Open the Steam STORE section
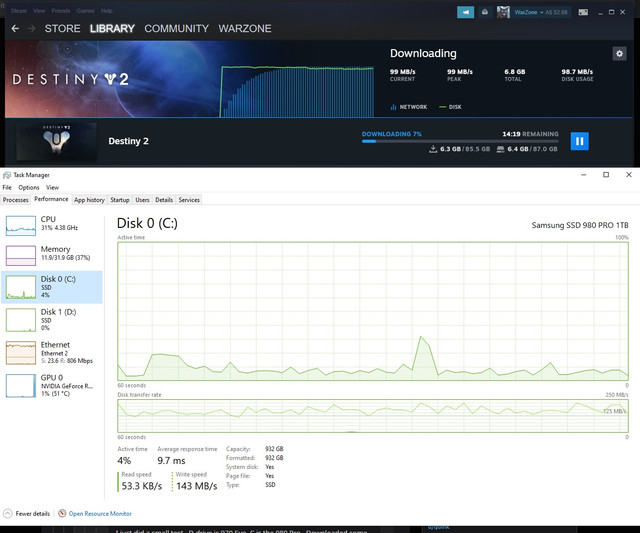Image resolution: width=640 pixels, height=533 pixels. [62, 29]
